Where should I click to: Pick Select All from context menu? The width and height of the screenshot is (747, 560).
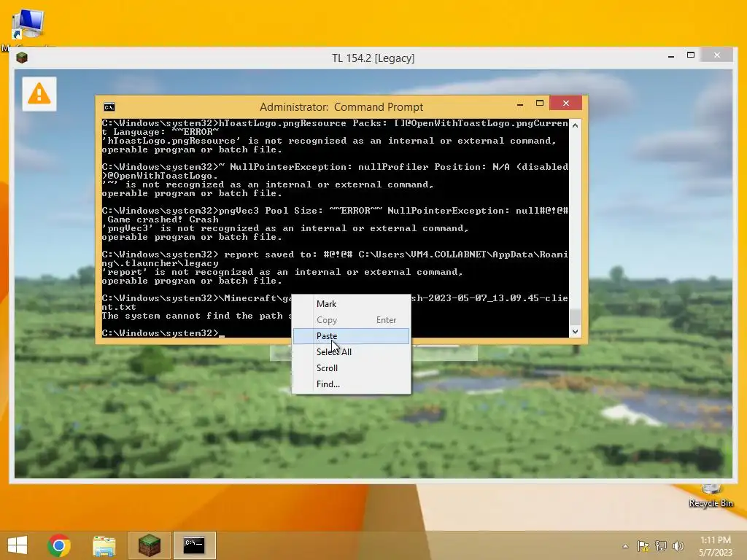click(x=351, y=352)
